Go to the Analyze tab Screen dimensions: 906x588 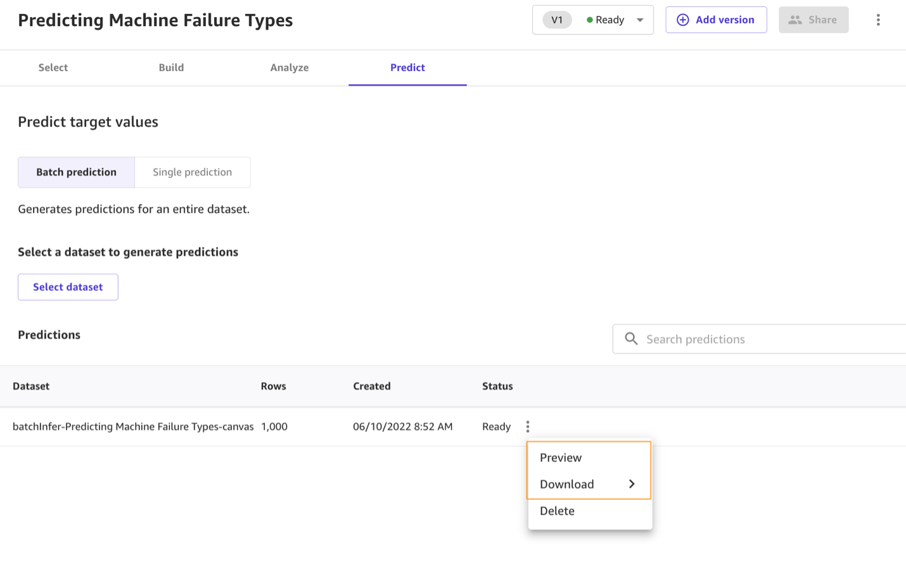click(x=289, y=68)
